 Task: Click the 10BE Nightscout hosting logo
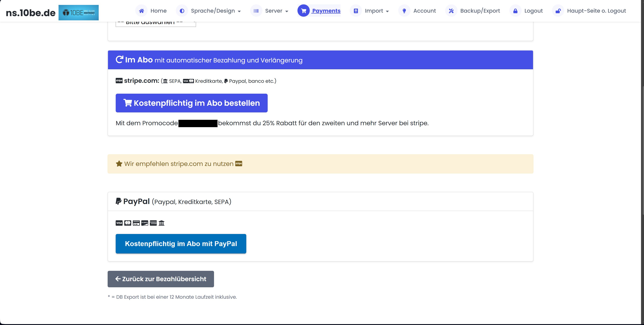click(79, 12)
